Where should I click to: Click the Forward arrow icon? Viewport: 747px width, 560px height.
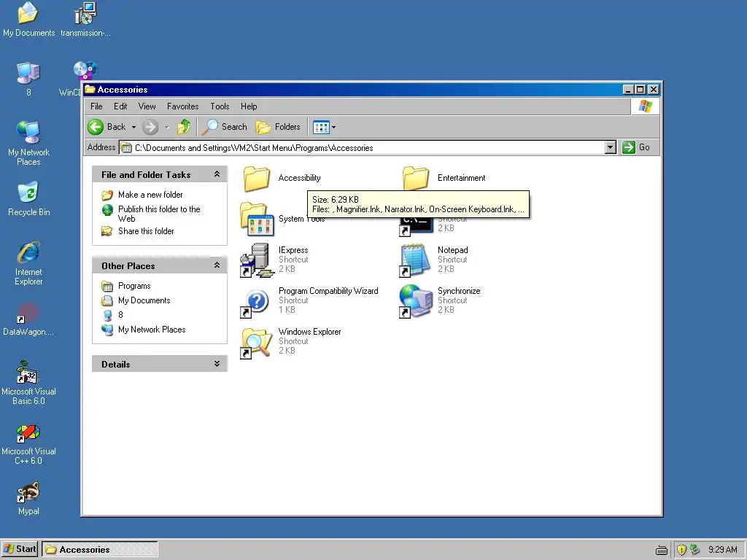[150, 127]
